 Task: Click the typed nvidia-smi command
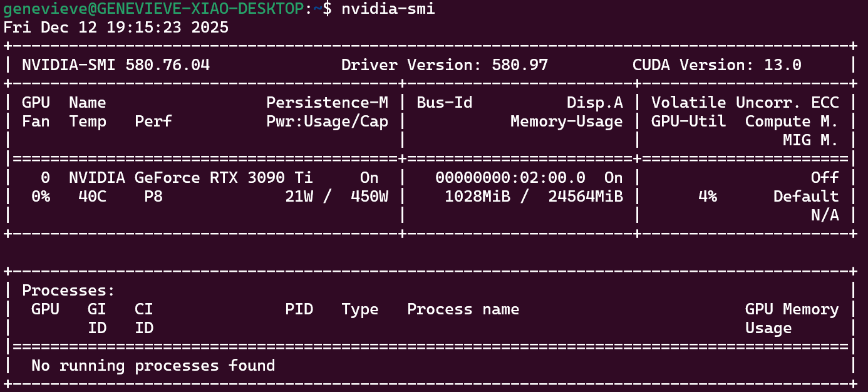[388, 9]
